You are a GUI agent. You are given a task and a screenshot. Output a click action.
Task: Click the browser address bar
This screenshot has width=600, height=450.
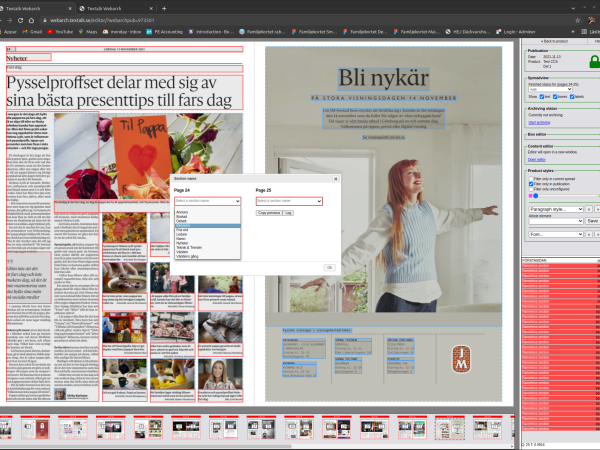[x=306, y=20]
